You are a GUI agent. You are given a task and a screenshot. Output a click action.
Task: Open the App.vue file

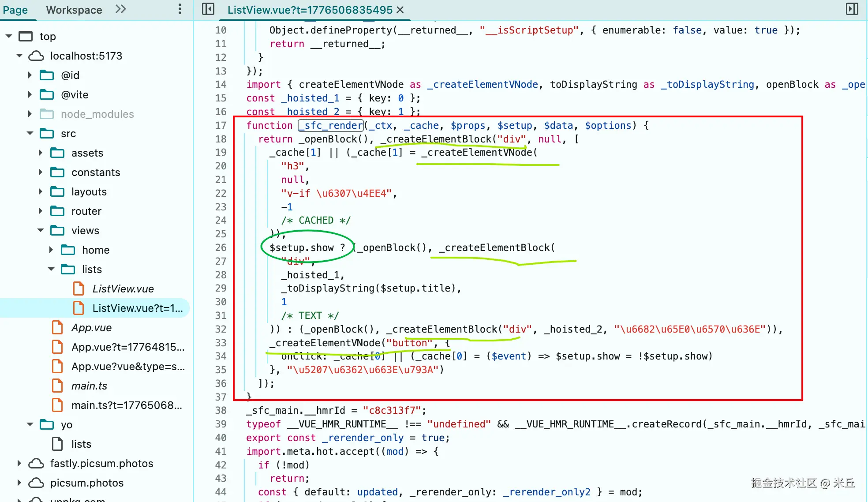coord(91,328)
